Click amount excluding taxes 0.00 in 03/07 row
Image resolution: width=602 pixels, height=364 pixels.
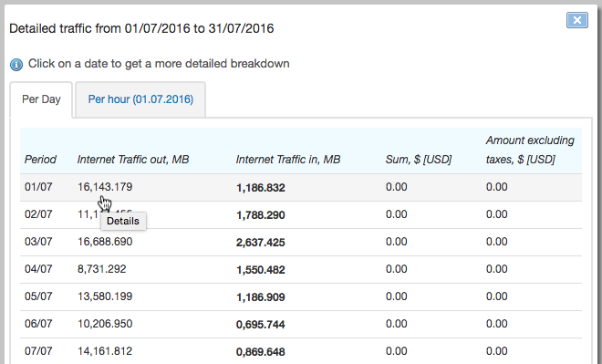[497, 242]
